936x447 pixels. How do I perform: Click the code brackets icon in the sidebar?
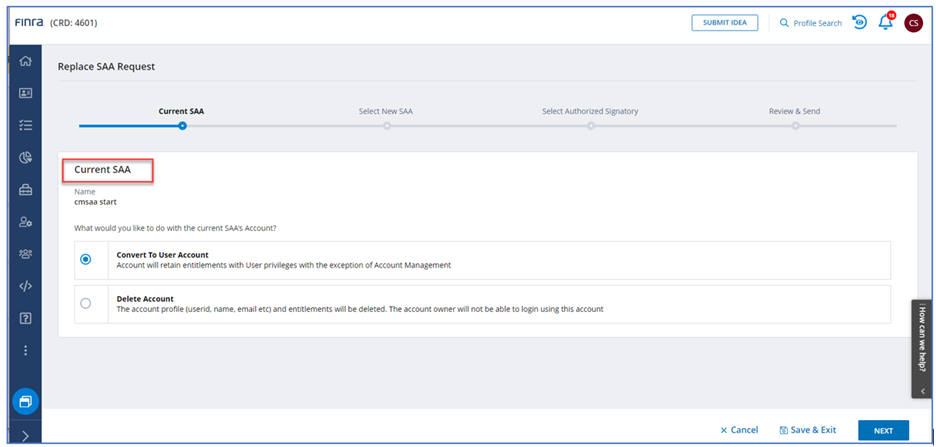point(26,286)
